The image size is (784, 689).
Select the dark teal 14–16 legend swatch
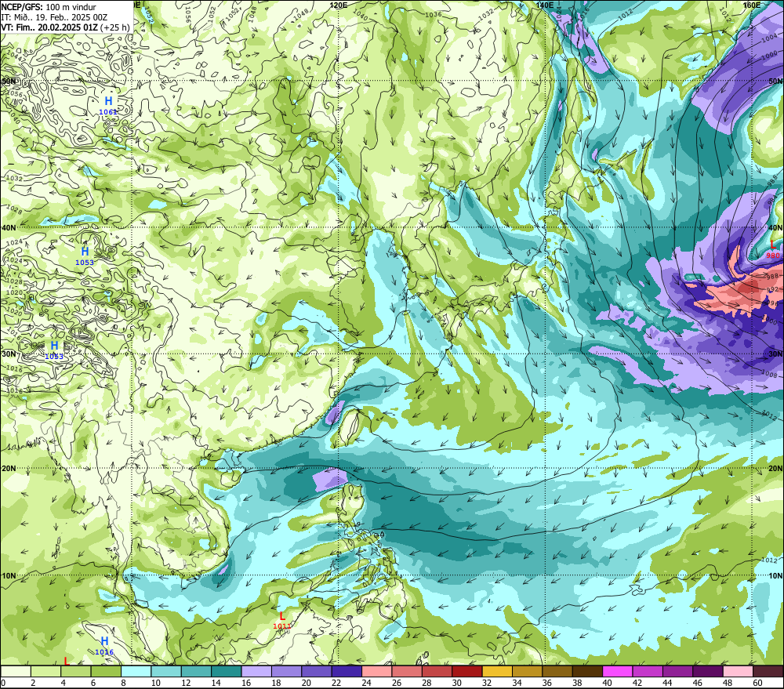227,671
